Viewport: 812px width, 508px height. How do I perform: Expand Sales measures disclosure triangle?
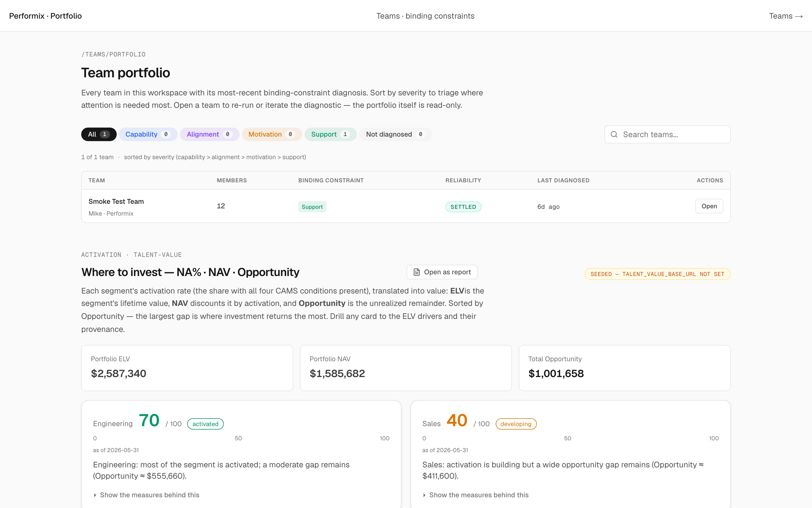[424, 495]
